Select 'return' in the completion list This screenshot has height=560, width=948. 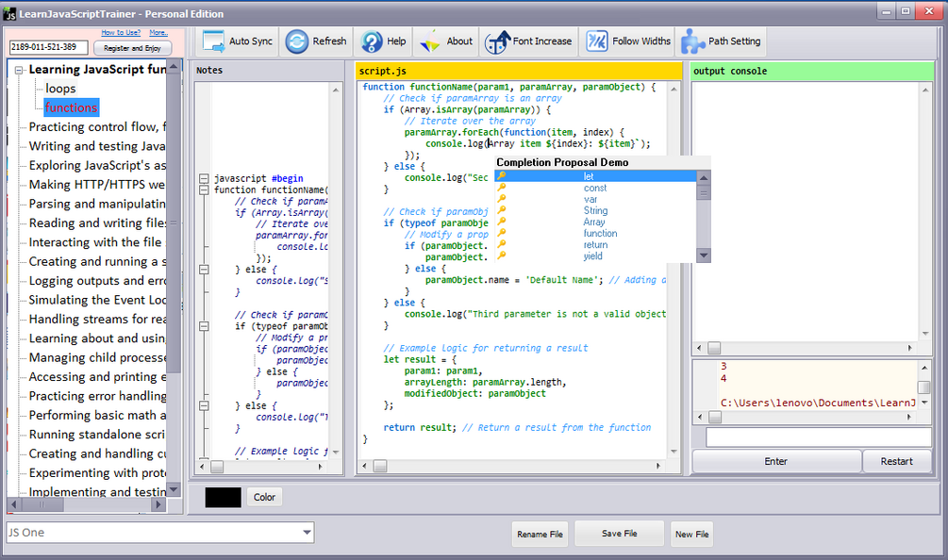pyautogui.click(x=595, y=245)
